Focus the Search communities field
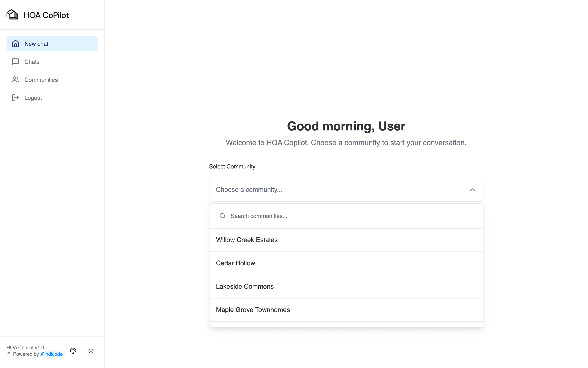Viewport: 588px width, 368px height. (x=346, y=216)
